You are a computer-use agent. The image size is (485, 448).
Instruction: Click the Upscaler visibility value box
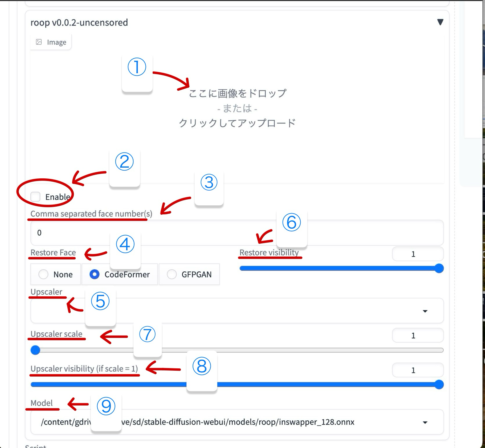(x=417, y=370)
